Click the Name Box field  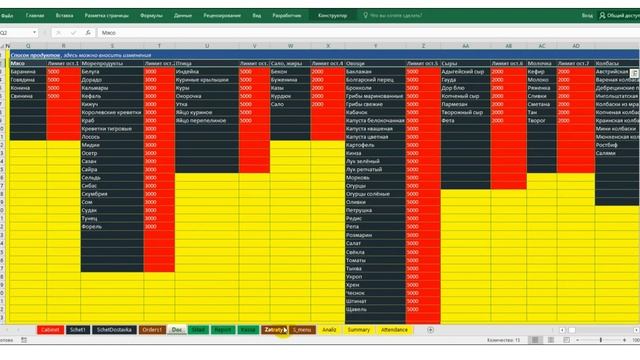pyautogui.click(x=15, y=33)
